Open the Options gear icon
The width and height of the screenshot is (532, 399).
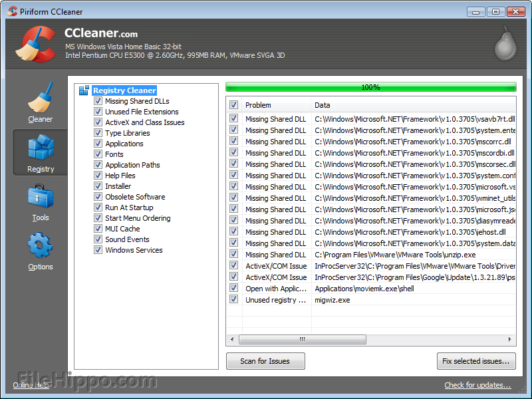(x=41, y=245)
